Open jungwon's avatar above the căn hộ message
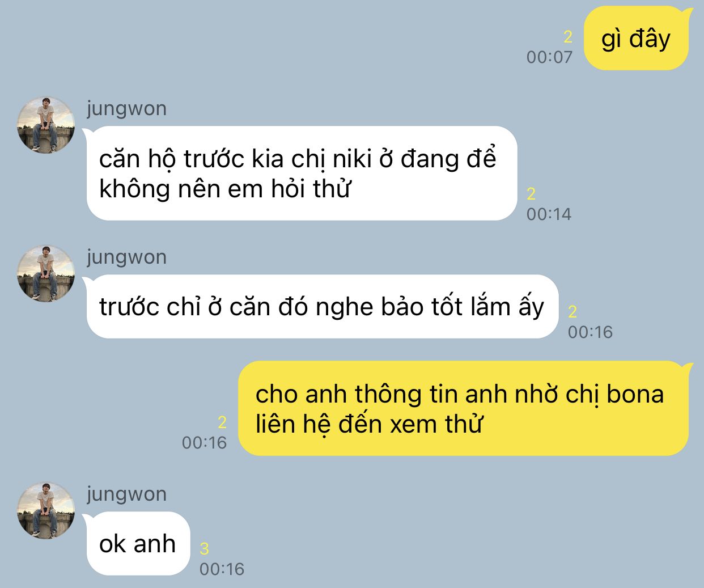Image resolution: width=704 pixels, height=588 pixels. (46, 125)
